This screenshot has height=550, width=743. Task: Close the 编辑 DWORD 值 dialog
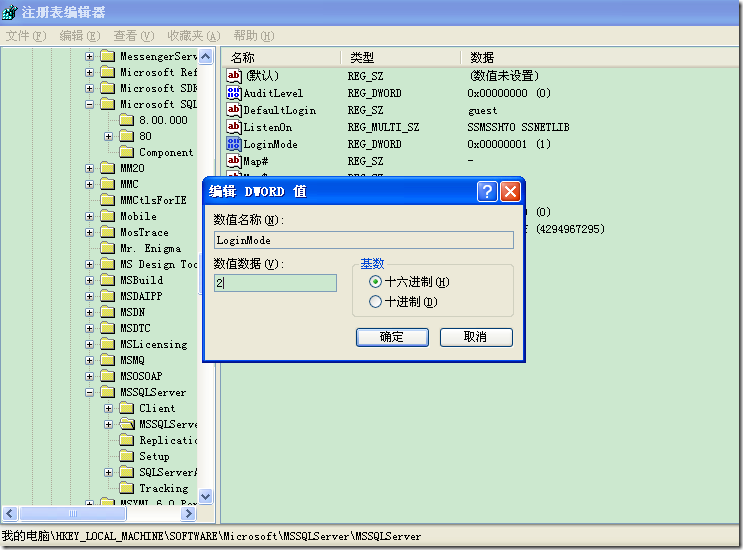510,191
